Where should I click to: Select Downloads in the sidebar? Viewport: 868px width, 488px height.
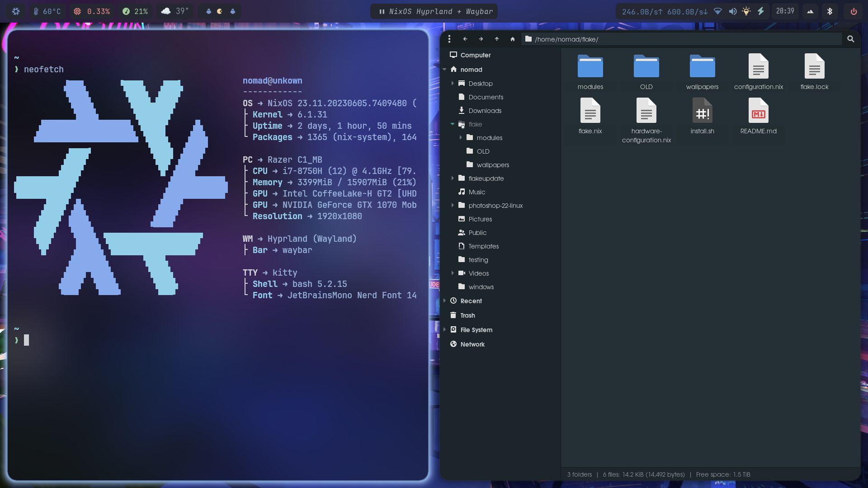click(x=485, y=111)
